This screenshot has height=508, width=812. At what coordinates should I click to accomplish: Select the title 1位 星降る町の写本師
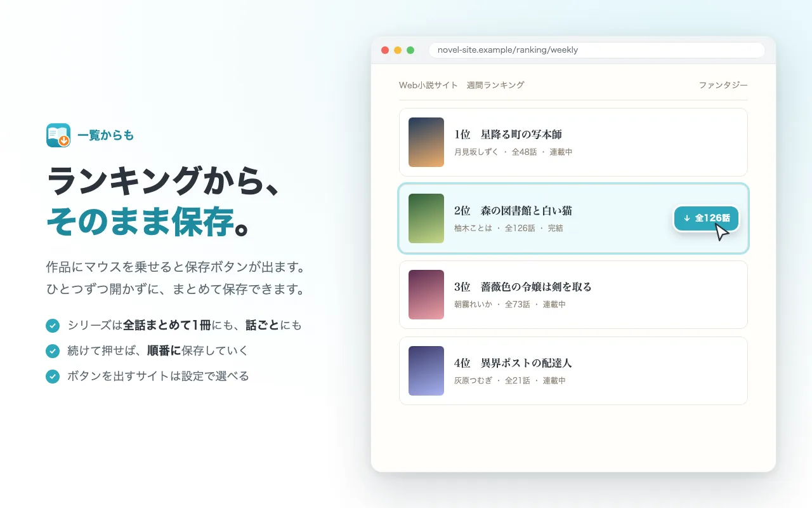coord(508,135)
